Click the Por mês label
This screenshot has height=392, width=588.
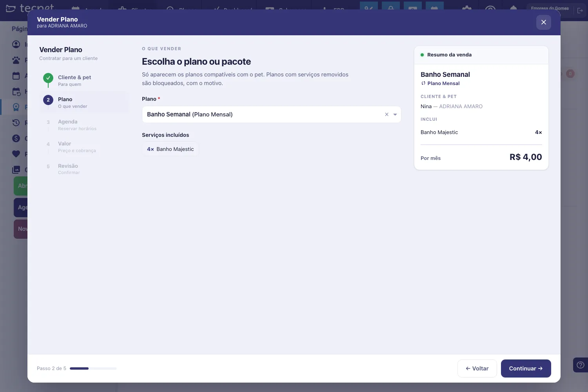[430, 158]
